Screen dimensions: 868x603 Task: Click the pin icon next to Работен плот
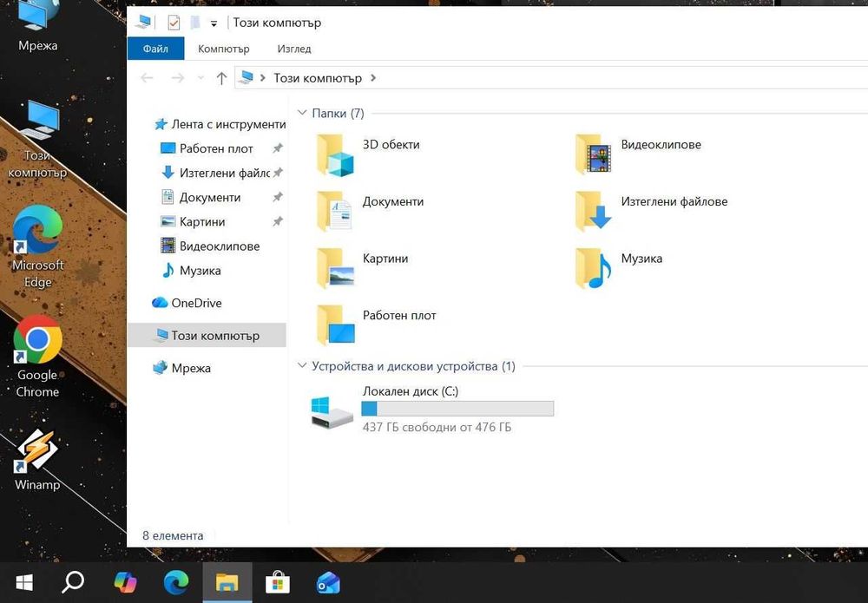pos(278,148)
